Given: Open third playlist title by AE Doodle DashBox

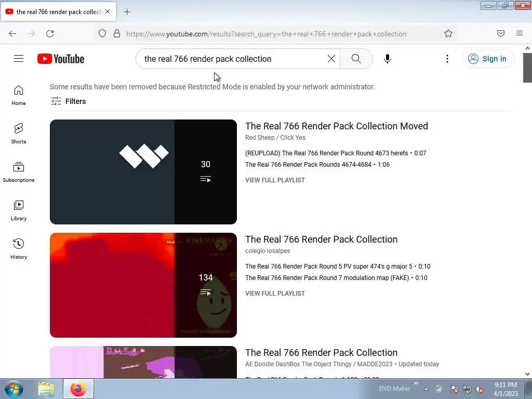Looking at the screenshot, I should [x=321, y=353].
